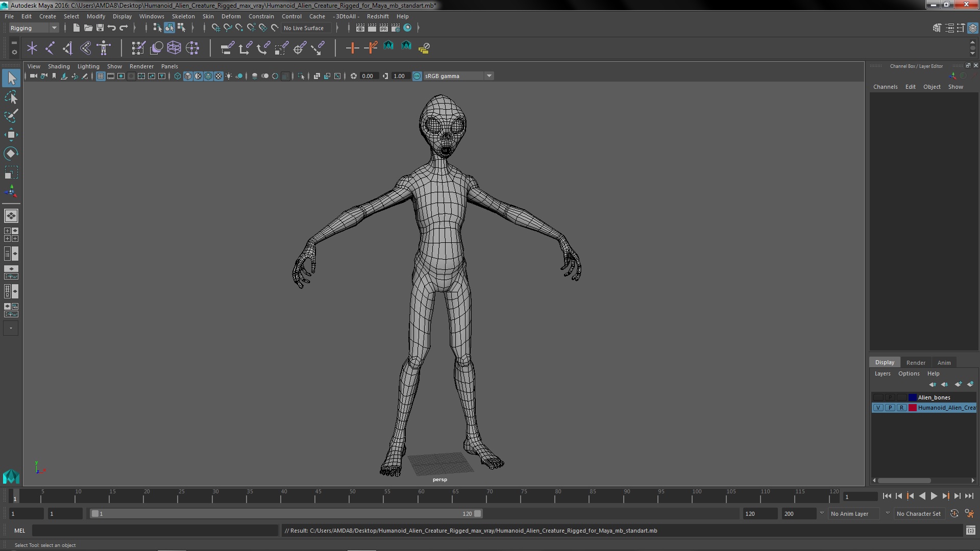Select the Cluster deformer icon
This screenshot has width=980, height=551.
tap(192, 48)
